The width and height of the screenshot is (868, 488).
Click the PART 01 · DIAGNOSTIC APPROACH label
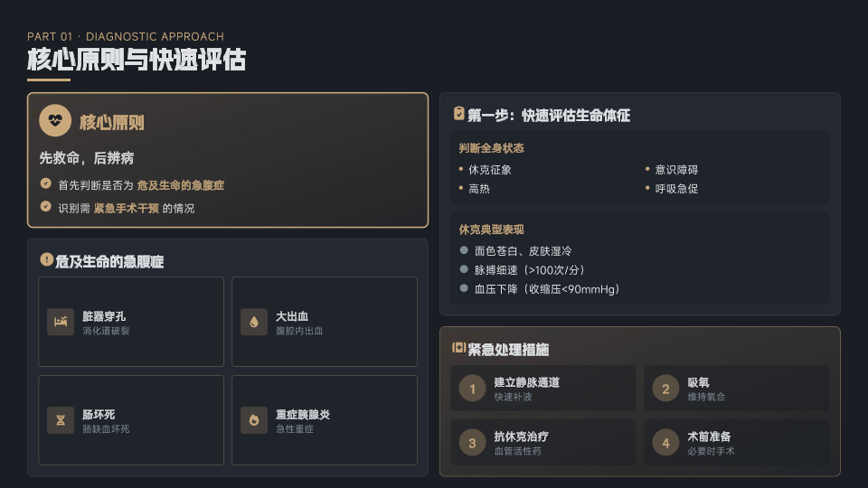tap(126, 37)
